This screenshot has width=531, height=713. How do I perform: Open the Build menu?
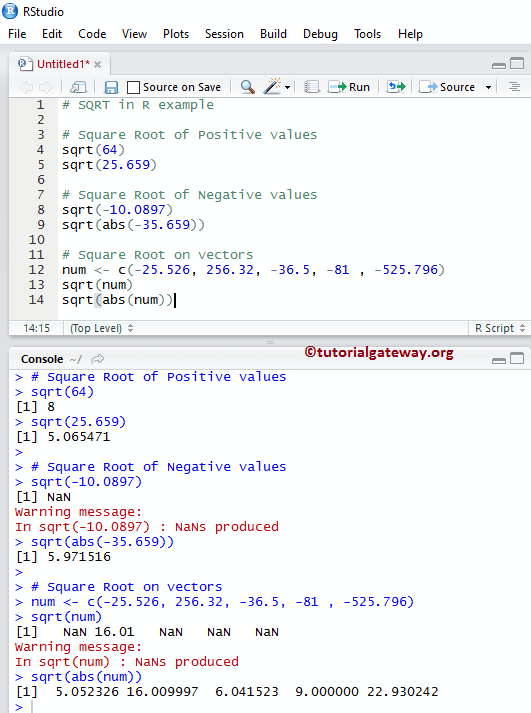[x=273, y=34]
